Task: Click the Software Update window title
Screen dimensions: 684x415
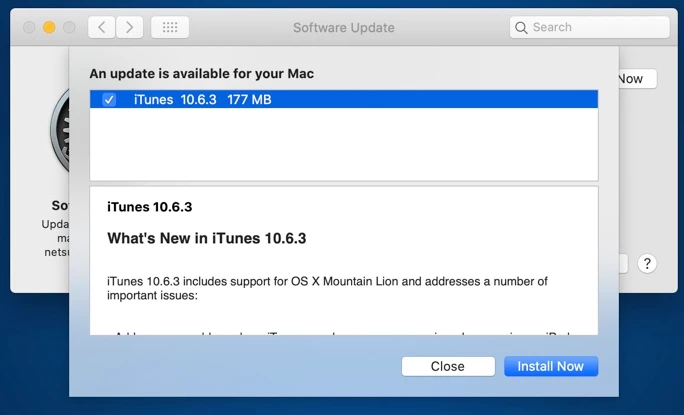Action: click(344, 27)
